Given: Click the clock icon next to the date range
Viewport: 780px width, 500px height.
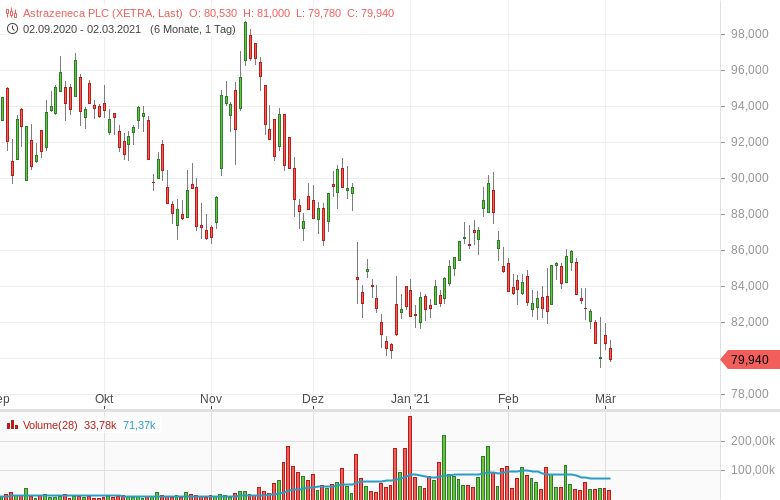Looking at the screenshot, I should pyautogui.click(x=12, y=29).
